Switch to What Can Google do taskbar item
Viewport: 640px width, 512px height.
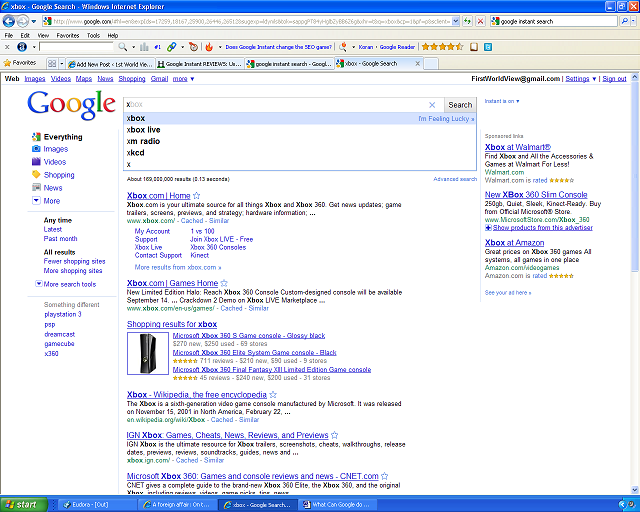pyautogui.click(x=338, y=505)
